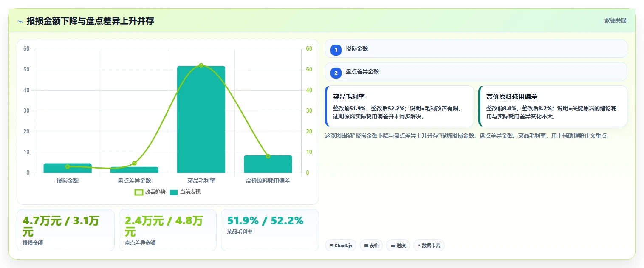Click the left y-axis value 60
644x268 pixels.
[x=26, y=49]
